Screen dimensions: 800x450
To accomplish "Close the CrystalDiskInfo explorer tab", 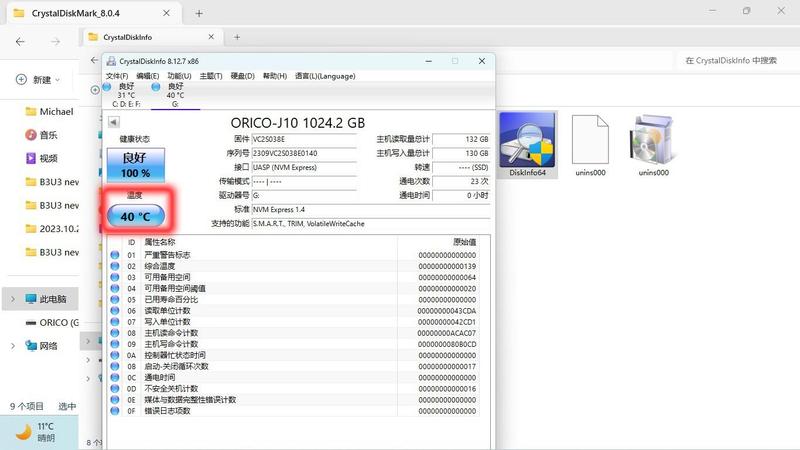I will (211, 37).
